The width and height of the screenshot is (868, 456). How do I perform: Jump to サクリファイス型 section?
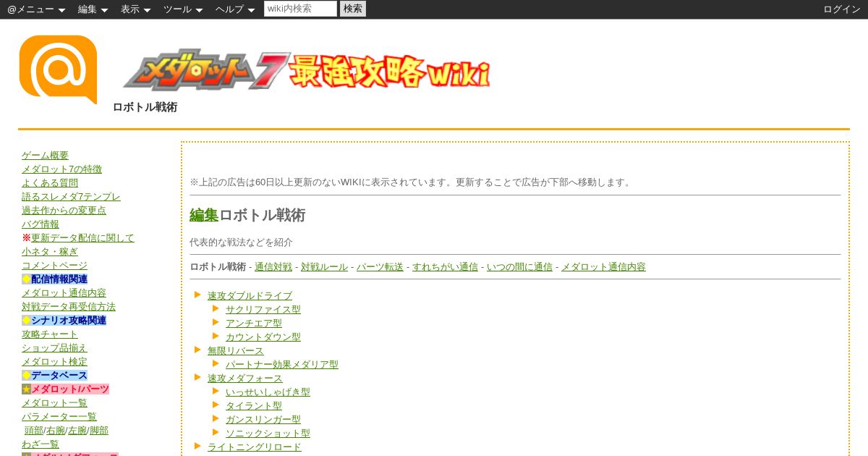(x=263, y=310)
